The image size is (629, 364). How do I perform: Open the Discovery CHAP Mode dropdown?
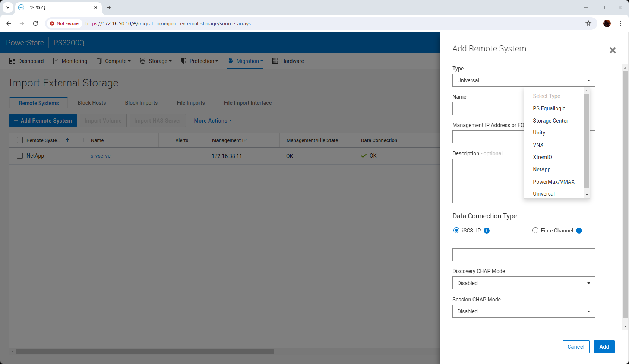(x=524, y=283)
